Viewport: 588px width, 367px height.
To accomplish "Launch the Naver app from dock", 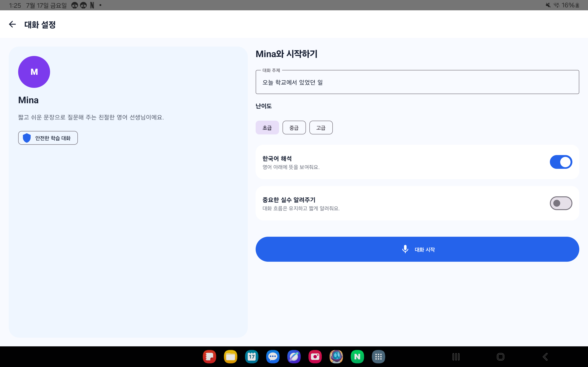I will 357,356.
